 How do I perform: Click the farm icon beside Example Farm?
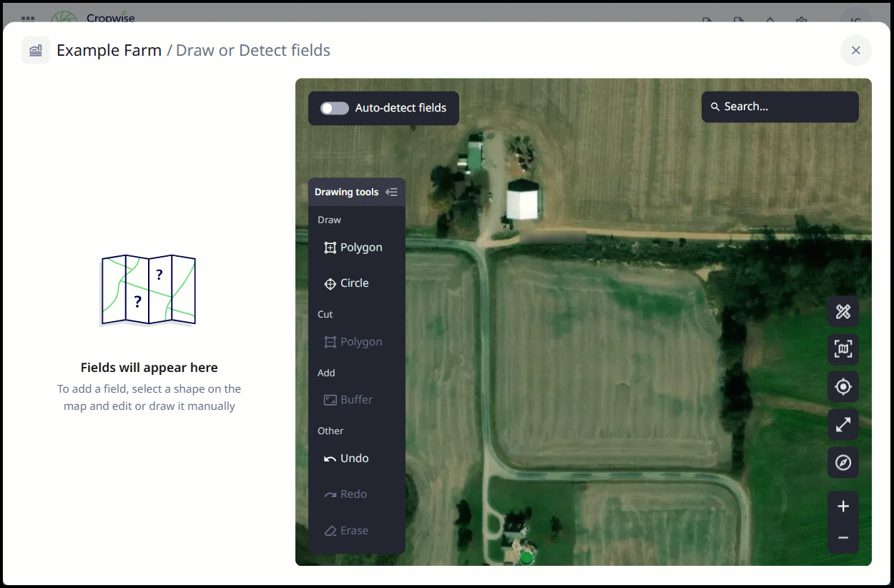[36, 51]
